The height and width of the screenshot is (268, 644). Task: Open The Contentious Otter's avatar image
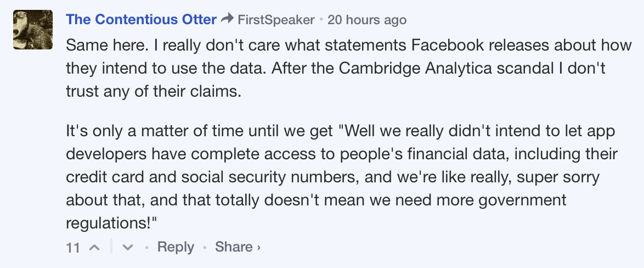coord(33,30)
